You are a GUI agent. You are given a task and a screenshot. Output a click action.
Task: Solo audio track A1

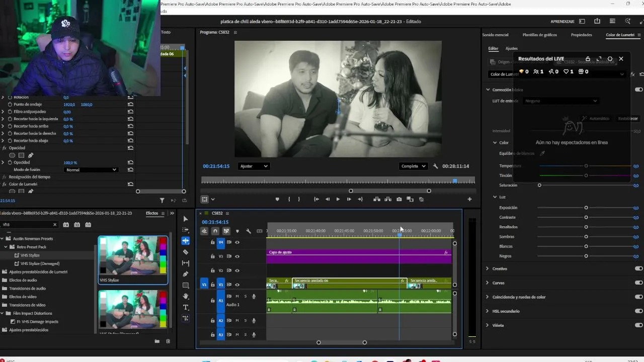pyautogui.click(x=246, y=296)
